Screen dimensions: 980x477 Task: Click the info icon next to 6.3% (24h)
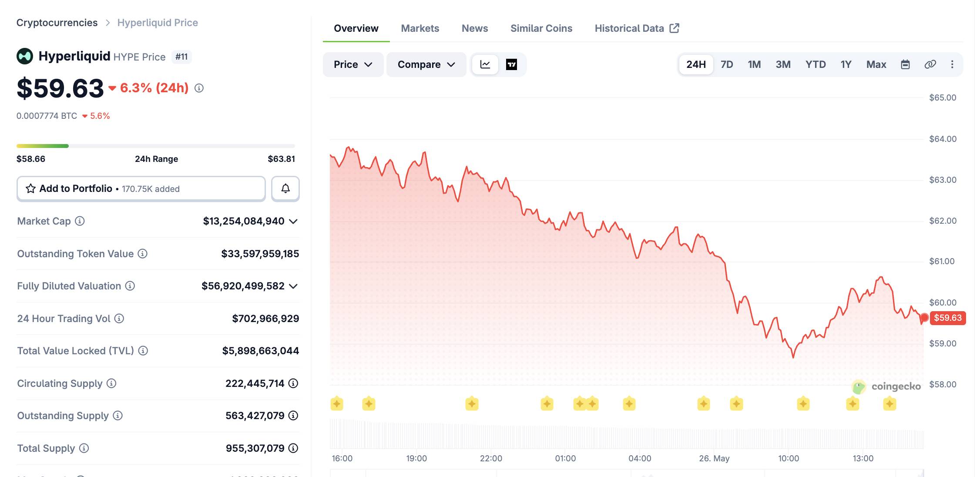199,88
